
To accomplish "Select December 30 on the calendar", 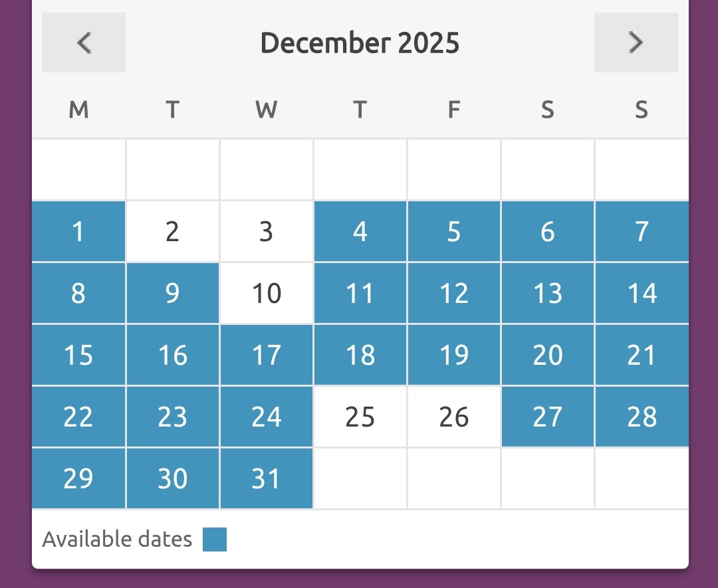I will click(x=173, y=478).
